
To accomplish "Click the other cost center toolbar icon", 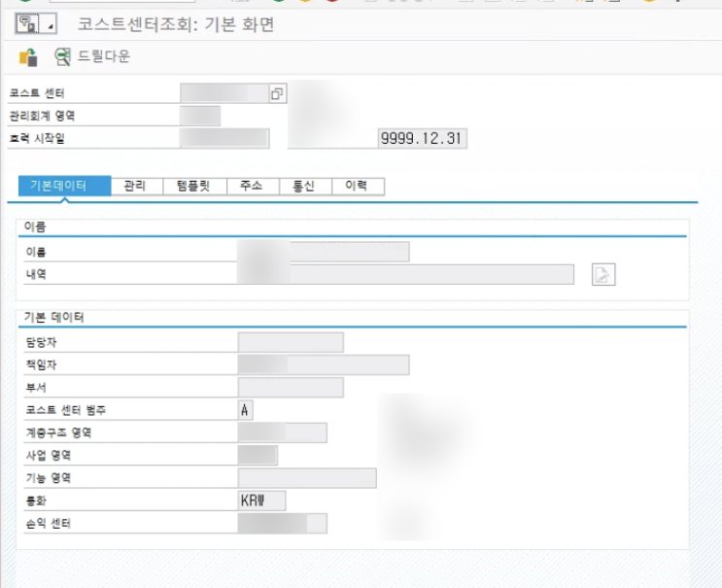I will (28, 57).
